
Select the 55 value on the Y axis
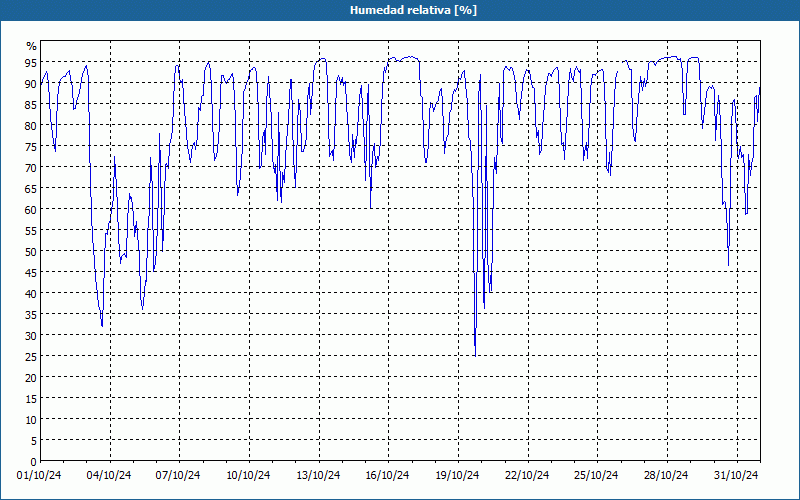coord(31,231)
